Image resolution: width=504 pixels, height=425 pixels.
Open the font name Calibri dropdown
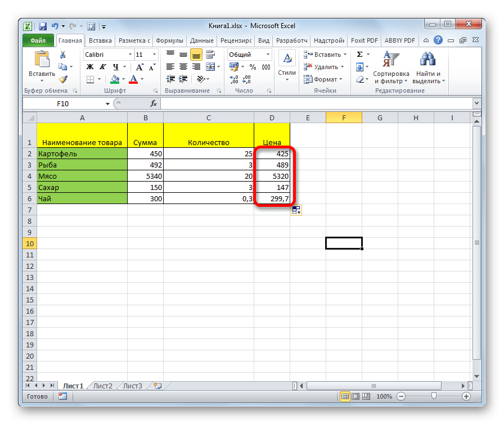(130, 55)
